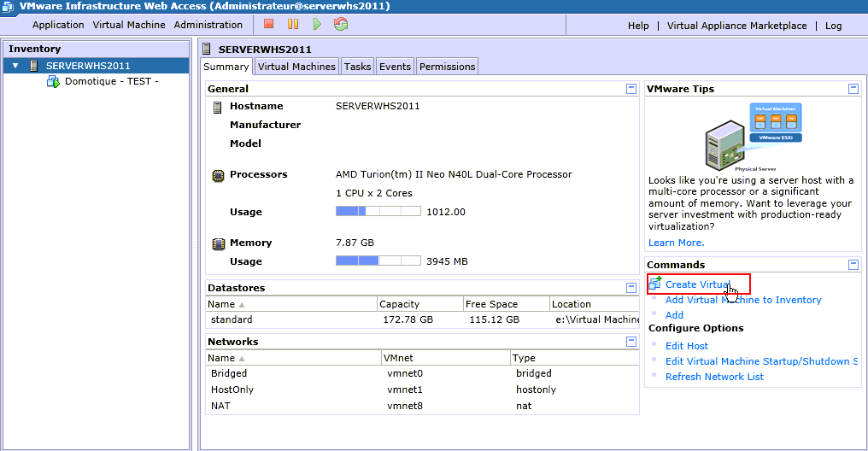Click the host icon next to the SERVERWHS2011 heading
Image resolution: width=868 pixels, height=451 pixels.
pos(207,49)
